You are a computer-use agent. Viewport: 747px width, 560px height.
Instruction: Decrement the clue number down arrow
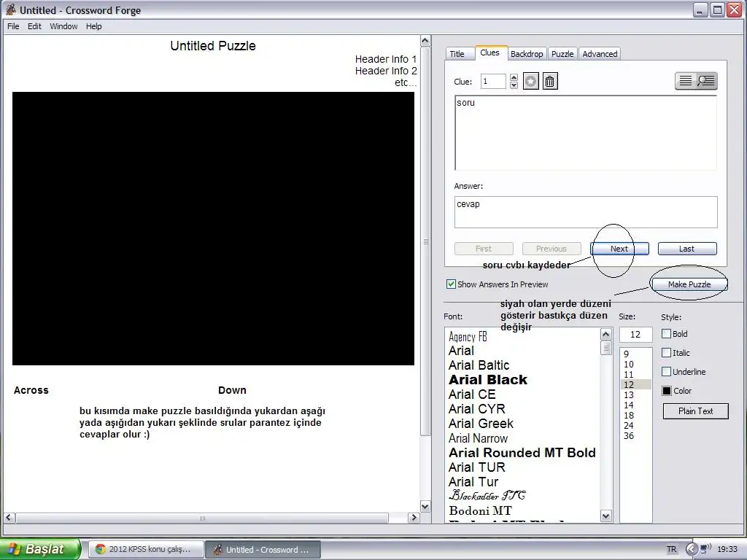click(514, 85)
